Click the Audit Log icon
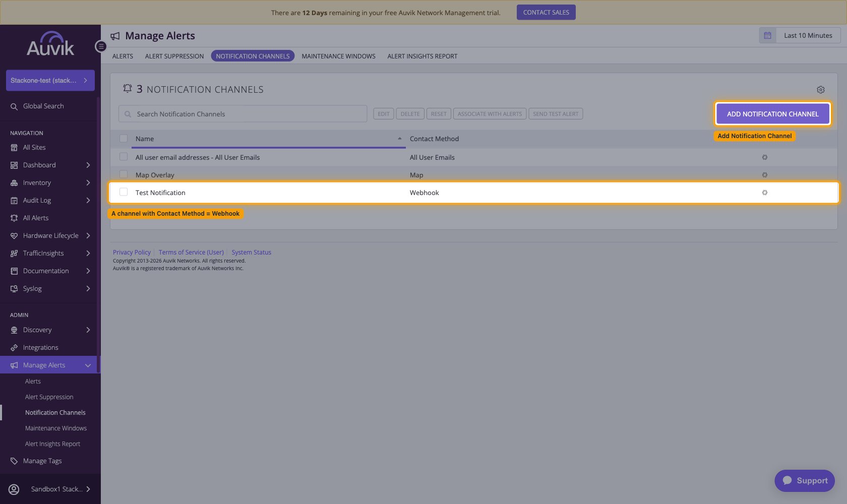Image resolution: width=847 pixels, height=504 pixels. pos(14,201)
